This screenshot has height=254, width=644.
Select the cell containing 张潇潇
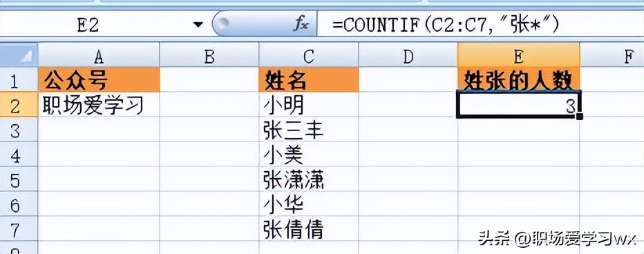[x=309, y=179]
